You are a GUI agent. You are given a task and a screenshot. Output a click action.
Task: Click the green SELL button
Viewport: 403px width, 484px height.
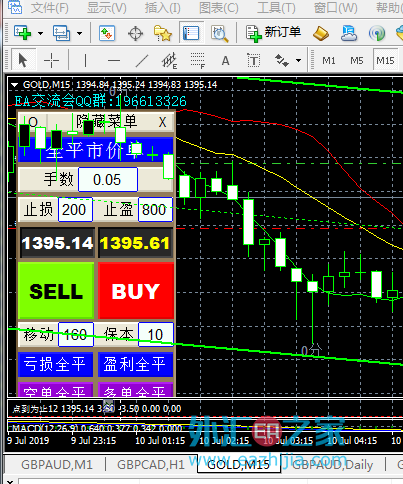point(56,291)
